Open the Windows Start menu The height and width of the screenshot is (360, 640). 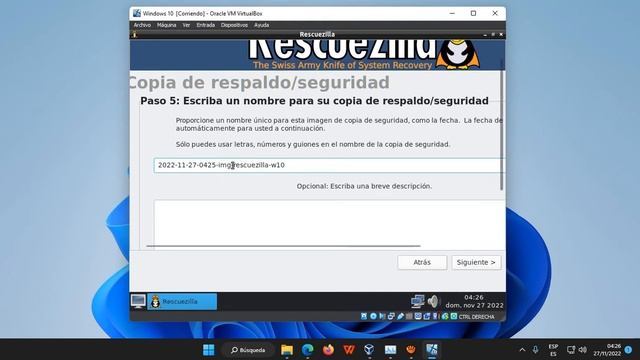209,350
